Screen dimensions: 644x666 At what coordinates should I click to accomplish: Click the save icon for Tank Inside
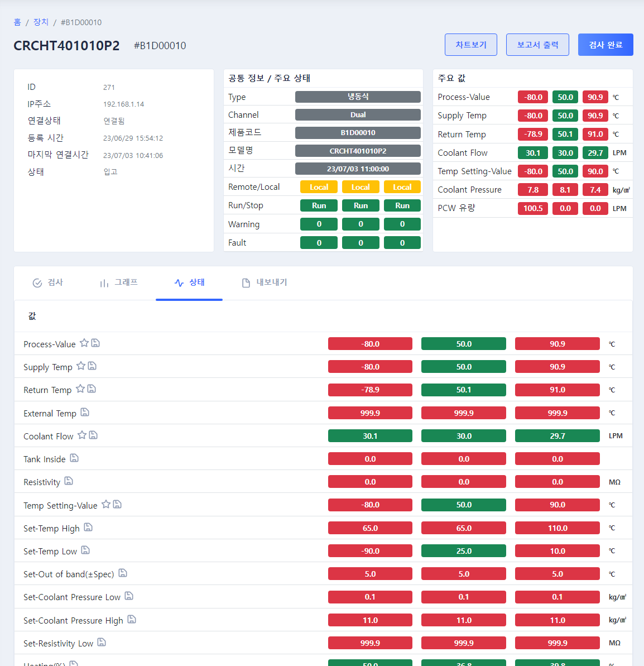pyautogui.click(x=74, y=458)
